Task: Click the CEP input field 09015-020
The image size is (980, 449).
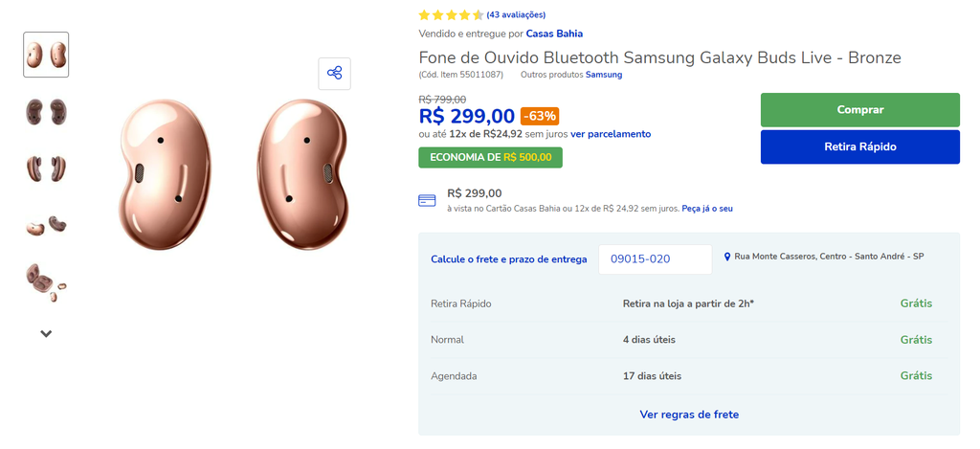Action: 655,258
